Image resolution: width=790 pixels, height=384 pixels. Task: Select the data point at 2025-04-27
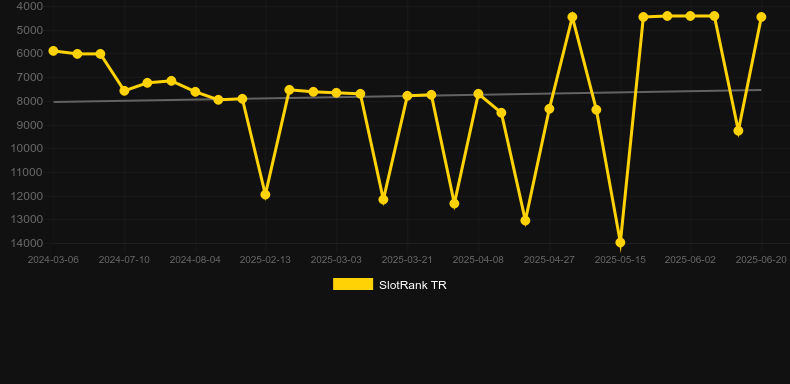coord(550,109)
